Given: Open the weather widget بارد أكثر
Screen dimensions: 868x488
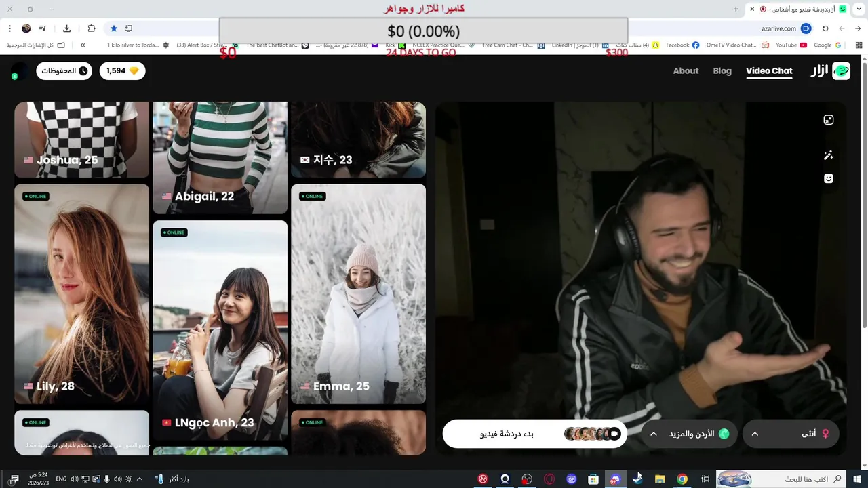Looking at the screenshot, I should point(172,479).
